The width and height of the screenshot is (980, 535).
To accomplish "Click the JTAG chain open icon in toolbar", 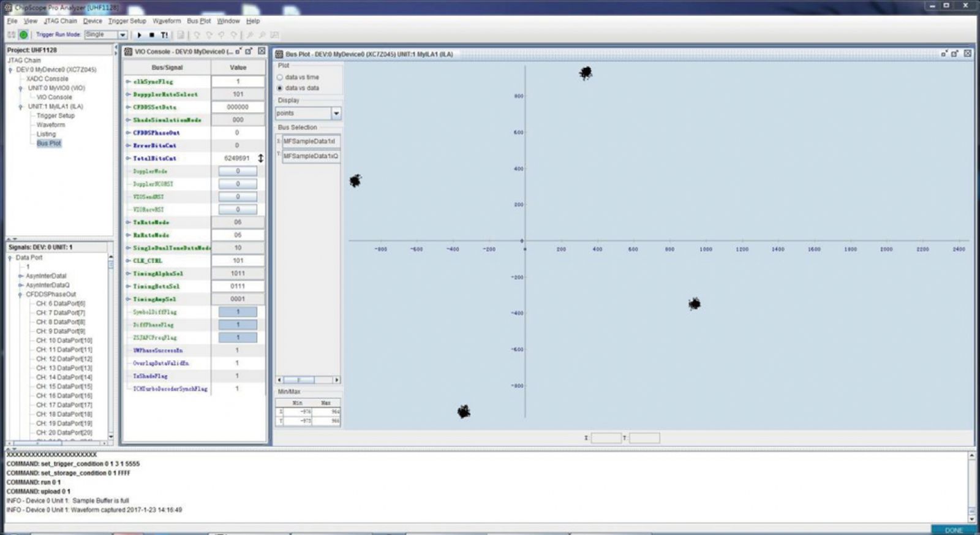I will [x=11, y=35].
